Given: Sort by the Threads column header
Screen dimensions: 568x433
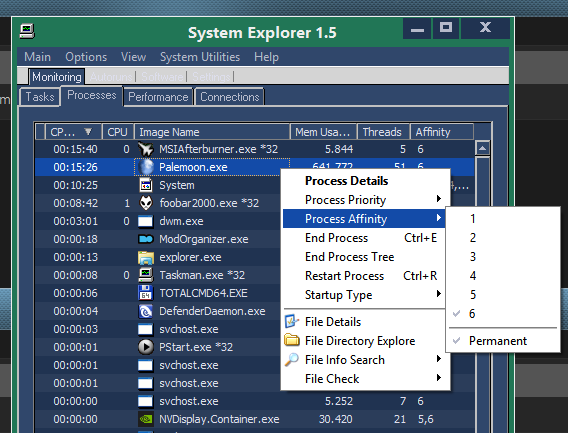Looking at the screenshot, I should (x=384, y=132).
